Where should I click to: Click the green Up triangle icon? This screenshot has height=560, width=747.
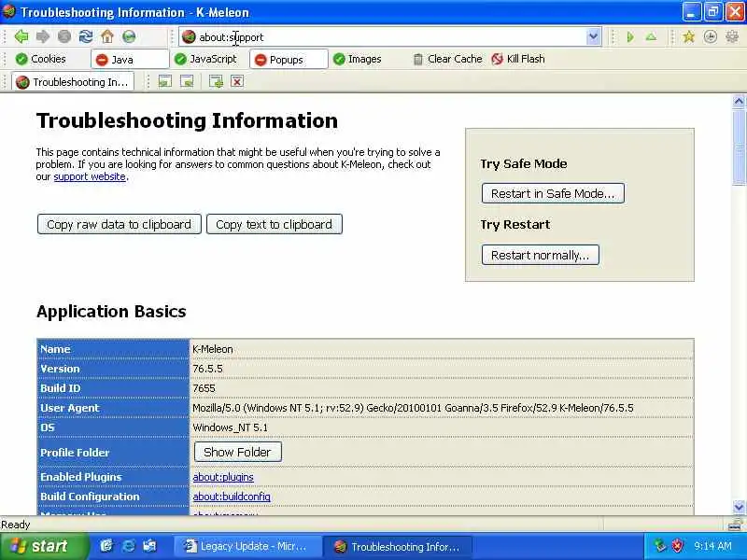click(651, 36)
